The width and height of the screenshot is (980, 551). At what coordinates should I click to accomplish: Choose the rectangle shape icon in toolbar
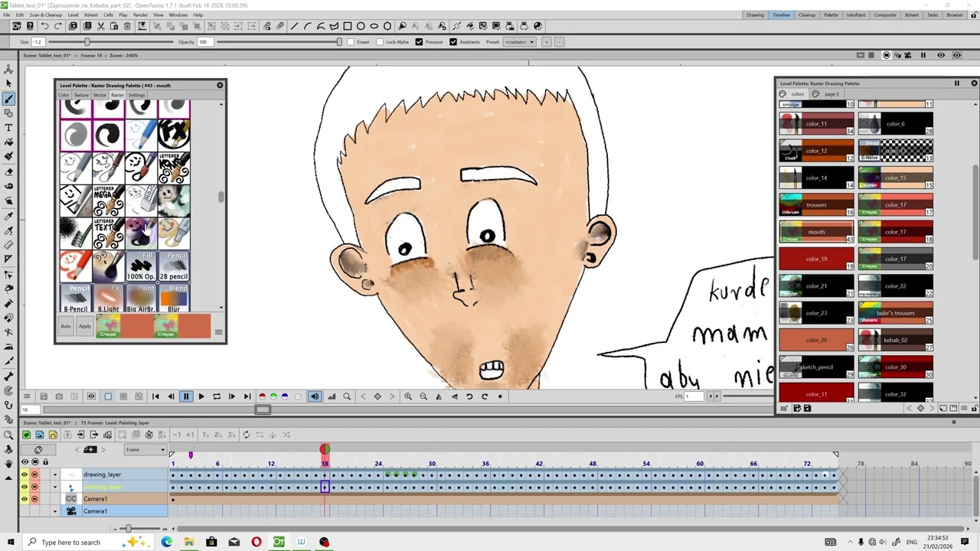348,26
